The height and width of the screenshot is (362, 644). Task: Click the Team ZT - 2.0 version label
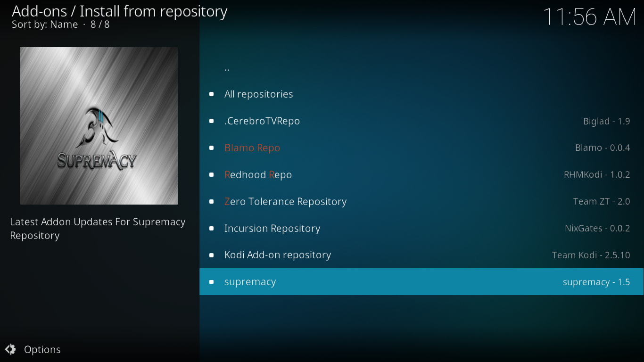pos(602,202)
